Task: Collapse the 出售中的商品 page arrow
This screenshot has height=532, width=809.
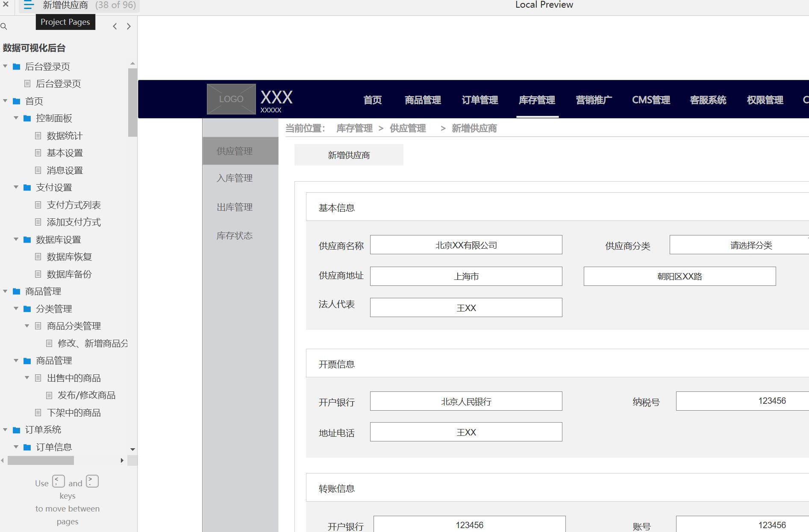Action: [27, 378]
